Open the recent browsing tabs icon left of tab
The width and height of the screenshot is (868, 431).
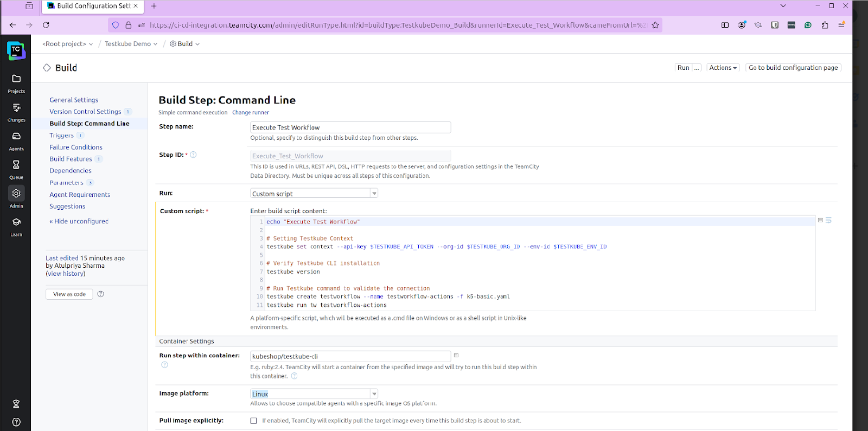29,6
